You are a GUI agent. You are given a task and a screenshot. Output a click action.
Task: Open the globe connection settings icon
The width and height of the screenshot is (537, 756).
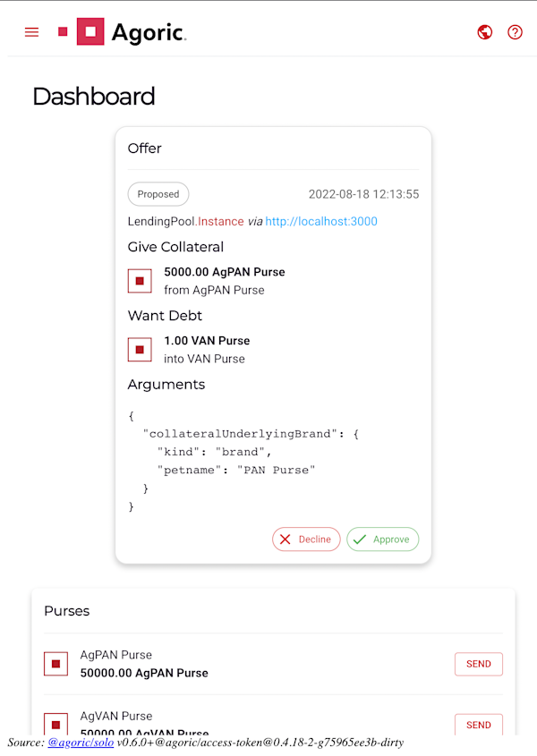(x=485, y=32)
